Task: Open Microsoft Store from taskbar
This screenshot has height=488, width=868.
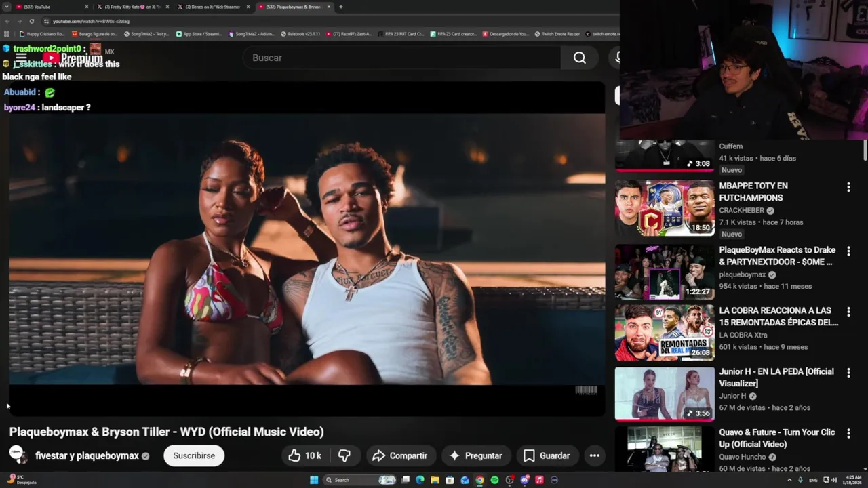Action: click(x=450, y=480)
